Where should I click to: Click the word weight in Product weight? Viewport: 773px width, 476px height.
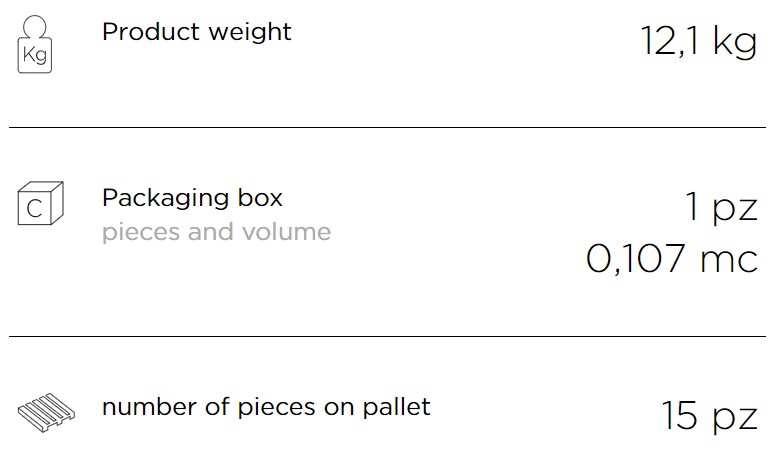pyautogui.click(x=250, y=34)
